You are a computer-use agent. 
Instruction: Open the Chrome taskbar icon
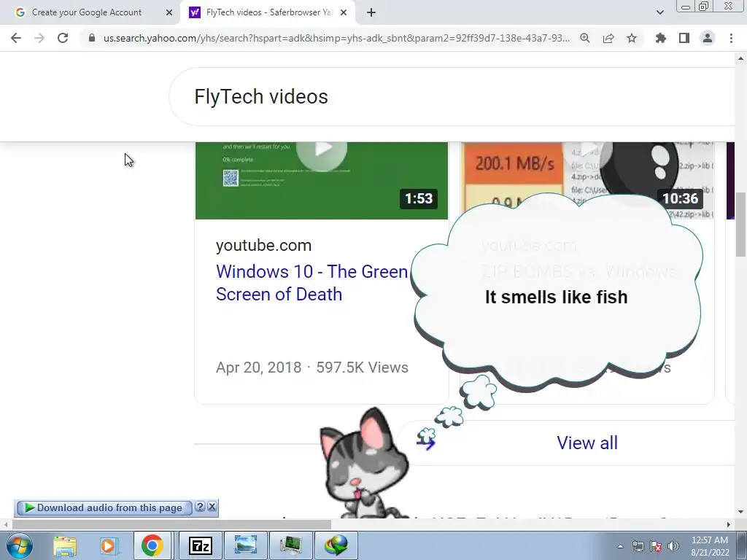152,545
